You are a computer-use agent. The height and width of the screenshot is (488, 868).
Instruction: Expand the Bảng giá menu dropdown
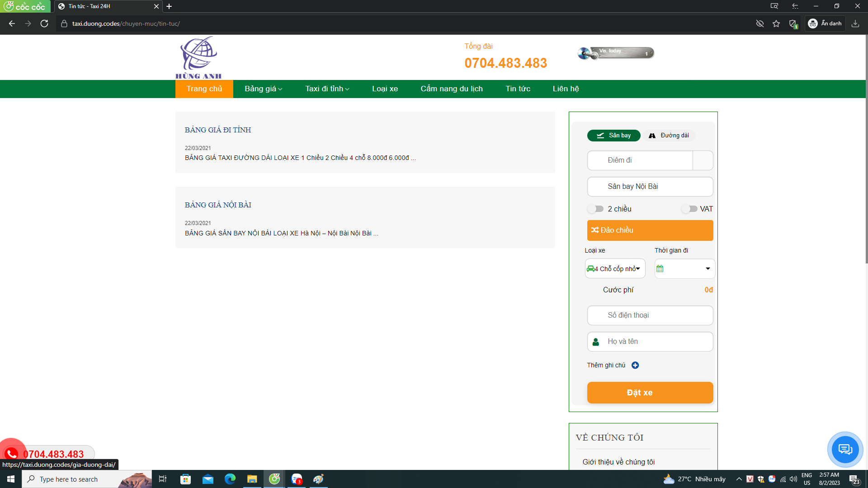[263, 89]
